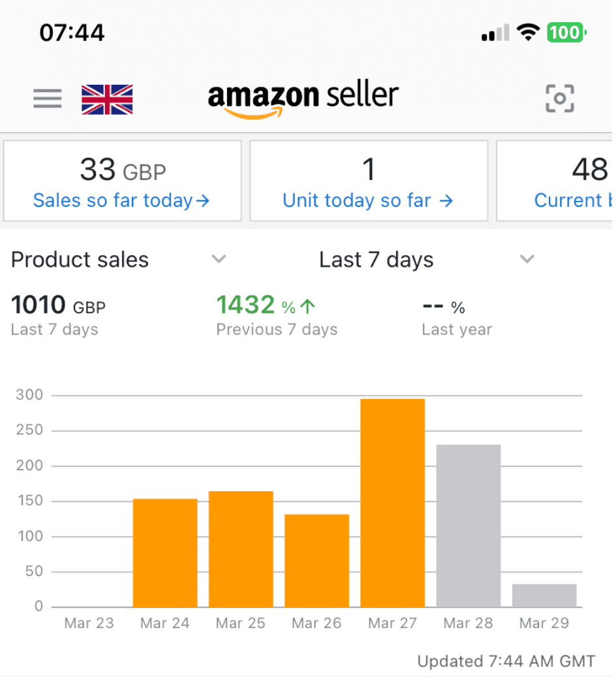Expand the Product sales metric dropdown
The image size is (616, 677).
(x=219, y=260)
